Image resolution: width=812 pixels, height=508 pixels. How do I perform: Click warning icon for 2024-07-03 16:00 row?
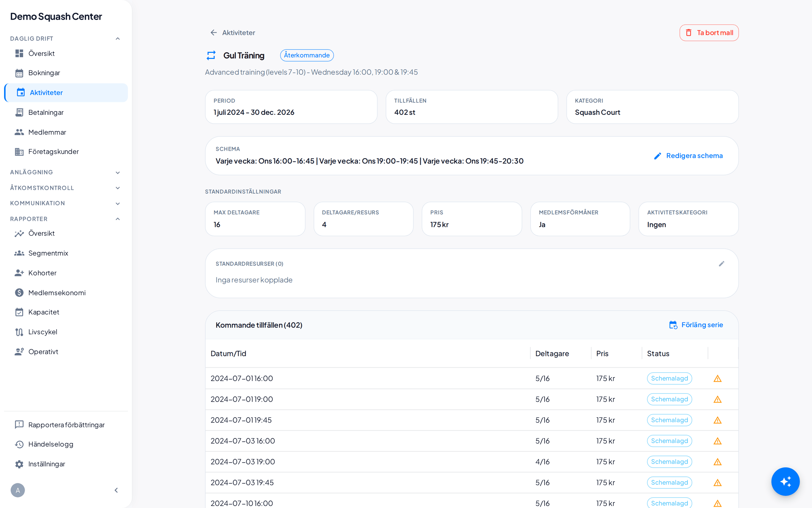717,441
